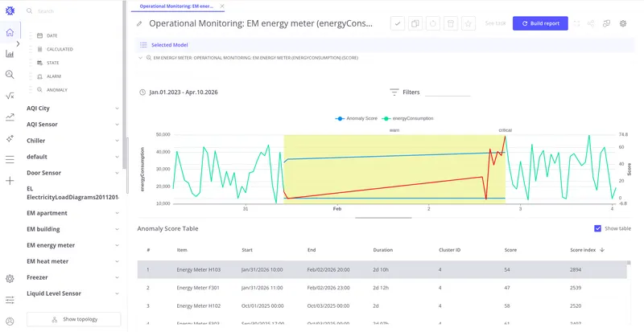Click the See task link
The width and height of the screenshot is (644, 332).
[x=495, y=23]
